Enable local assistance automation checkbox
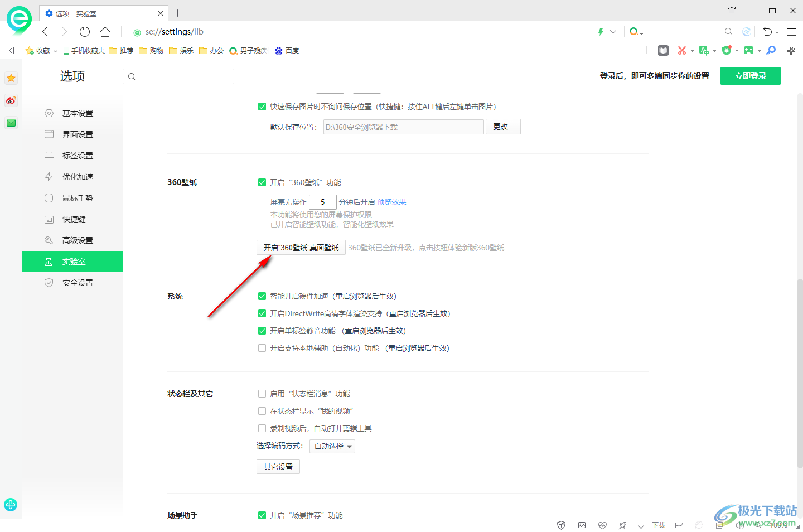Viewport: 803px width, 532px height. coord(262,348)
